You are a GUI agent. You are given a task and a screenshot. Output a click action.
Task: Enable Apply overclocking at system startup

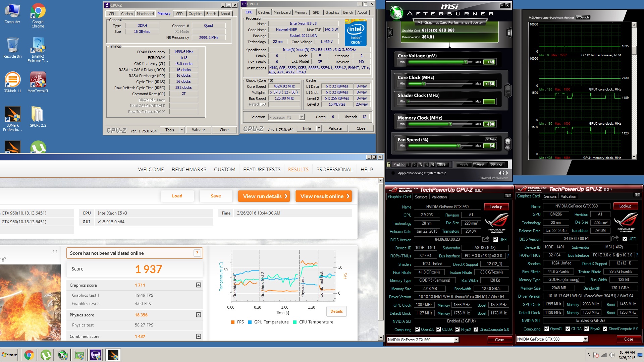coord(393,173)
